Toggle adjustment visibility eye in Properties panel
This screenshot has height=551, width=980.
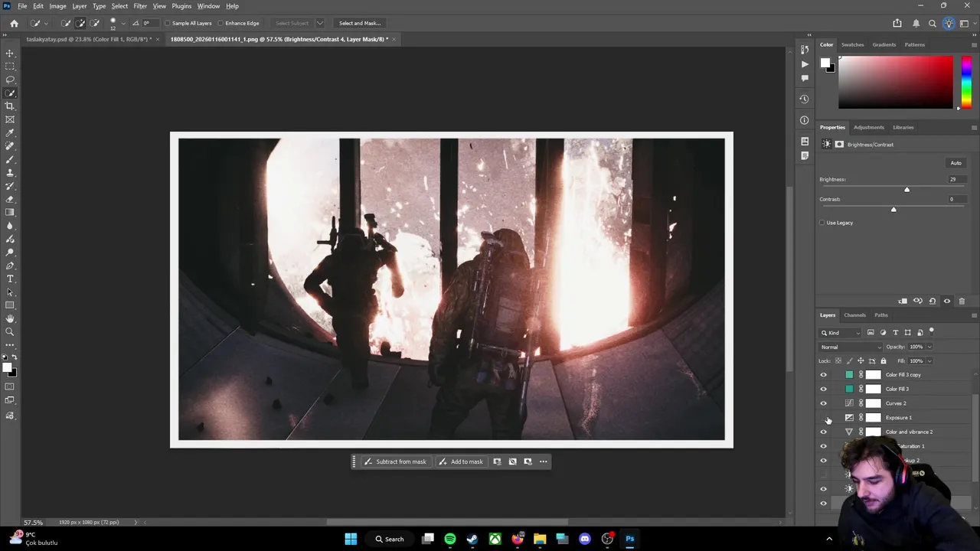[946, 301]
